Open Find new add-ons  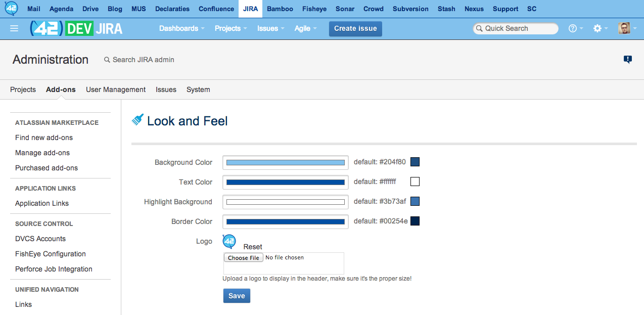pos(44,138)
